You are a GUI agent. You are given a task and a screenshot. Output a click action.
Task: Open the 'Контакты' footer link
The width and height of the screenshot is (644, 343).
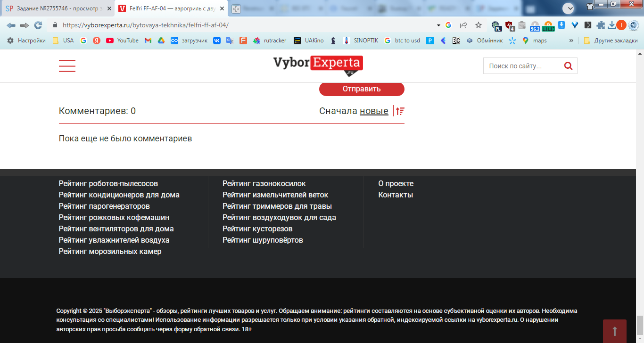point(396,195)
